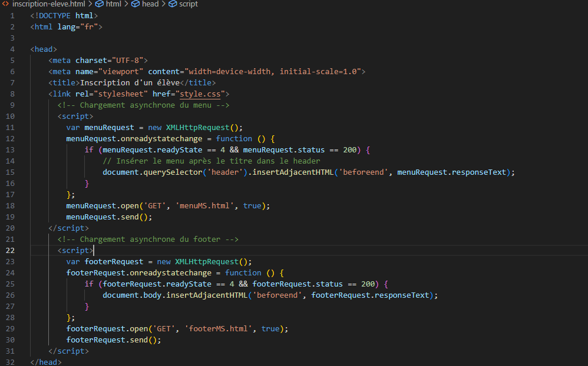Click the cube icon beside head breadcrumb
The height and width of the screenshot is (366, 588).
(136, 4)
